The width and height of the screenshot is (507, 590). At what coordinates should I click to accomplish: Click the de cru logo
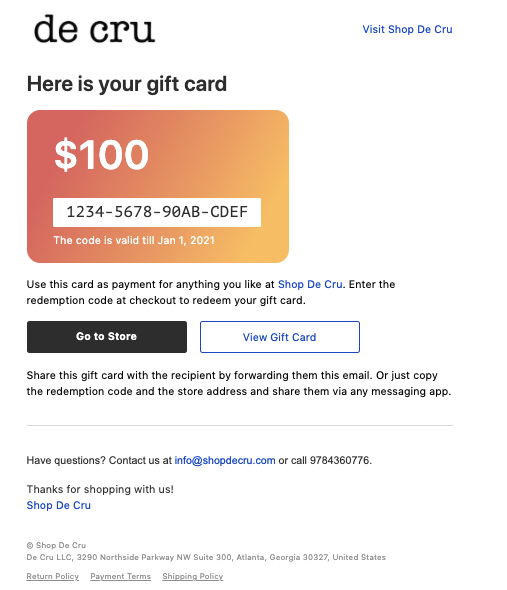94,29
